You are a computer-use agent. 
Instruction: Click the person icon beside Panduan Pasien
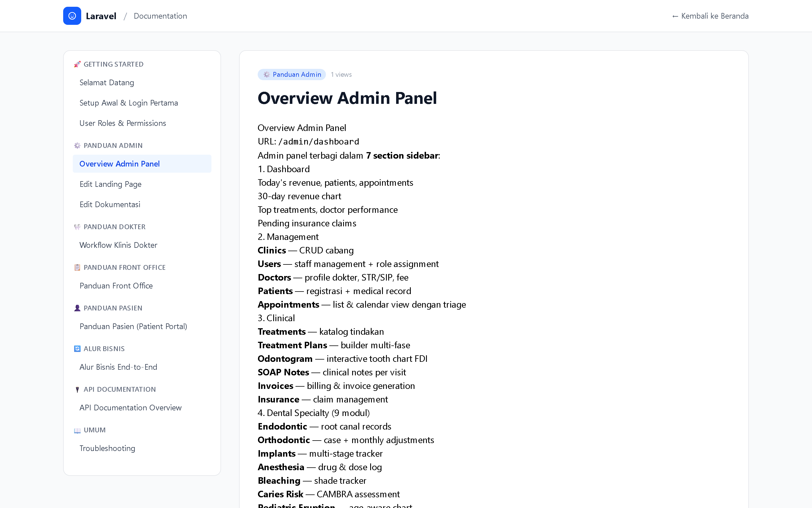(77, 308)
